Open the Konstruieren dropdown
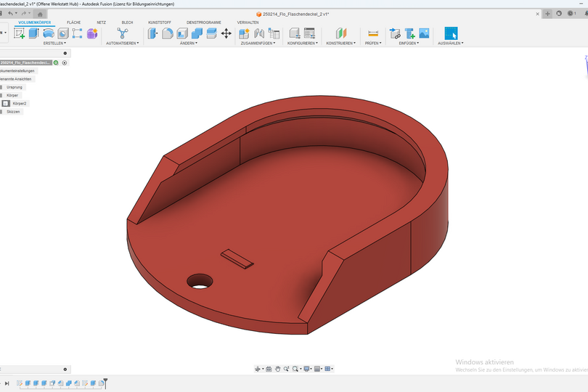 (x=341, y=44)
